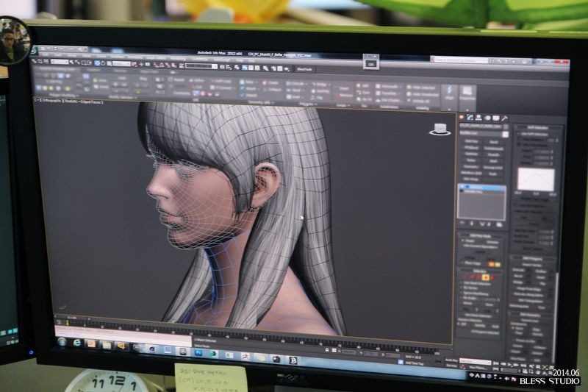Image resolution: width=588 pixels, height=392 pixels.
Task: Open the Utilities hammer icon tab
Action: click(x=505, y=118)
